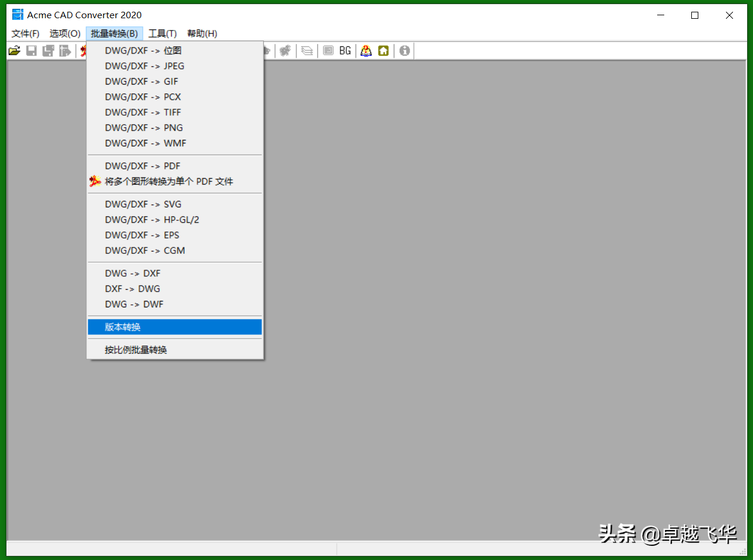This screenshot has width=753, height=560.
Task: Select DWG/DXF -> PCX menu entry
Action: (175, 97)
